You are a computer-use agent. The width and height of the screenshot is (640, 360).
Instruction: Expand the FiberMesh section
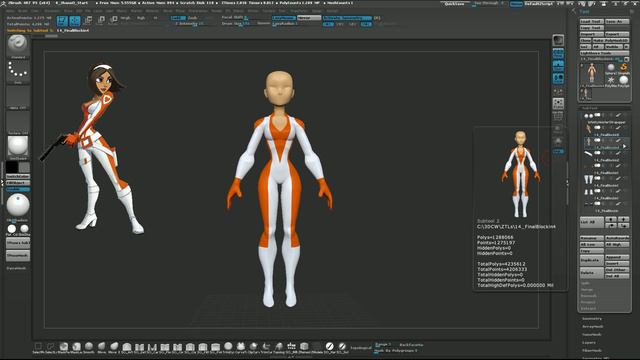coord(592,350)
